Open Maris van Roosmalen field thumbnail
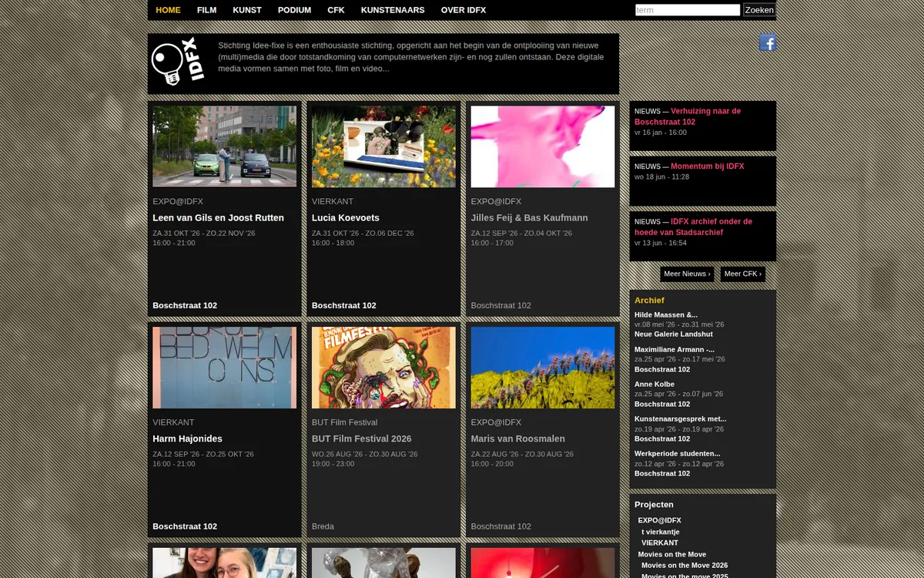Viewport: 924px width, 578px height. click(543, 368)
